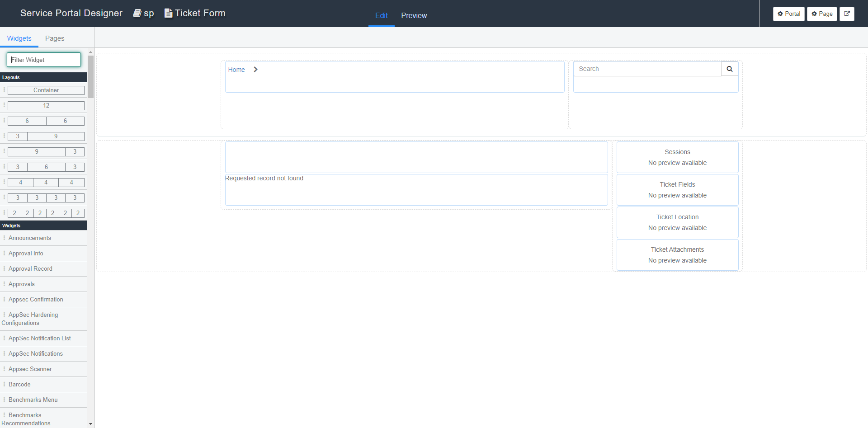Select the 3-3-3-3 column layout
The width and height of the screenshot is (868, 428).
click(46, 198)
